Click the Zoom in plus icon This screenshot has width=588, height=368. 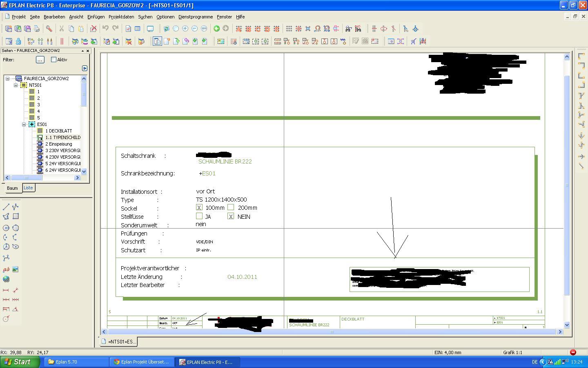(x=185, y=29)
